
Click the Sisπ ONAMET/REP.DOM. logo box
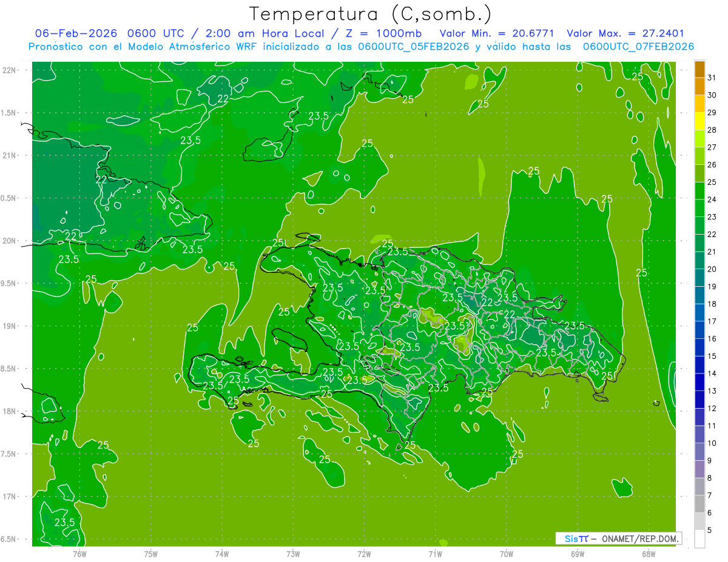618,538
